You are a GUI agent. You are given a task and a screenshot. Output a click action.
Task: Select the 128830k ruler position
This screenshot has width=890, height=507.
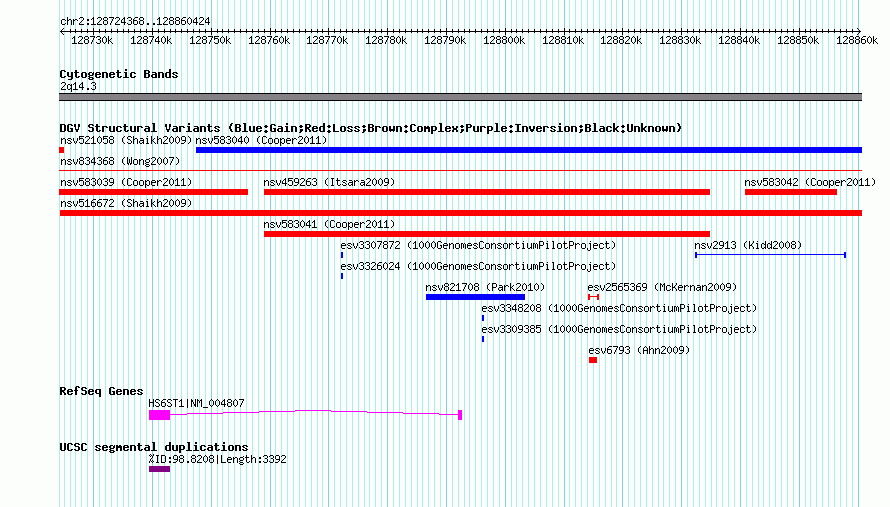tap(680, 40)
